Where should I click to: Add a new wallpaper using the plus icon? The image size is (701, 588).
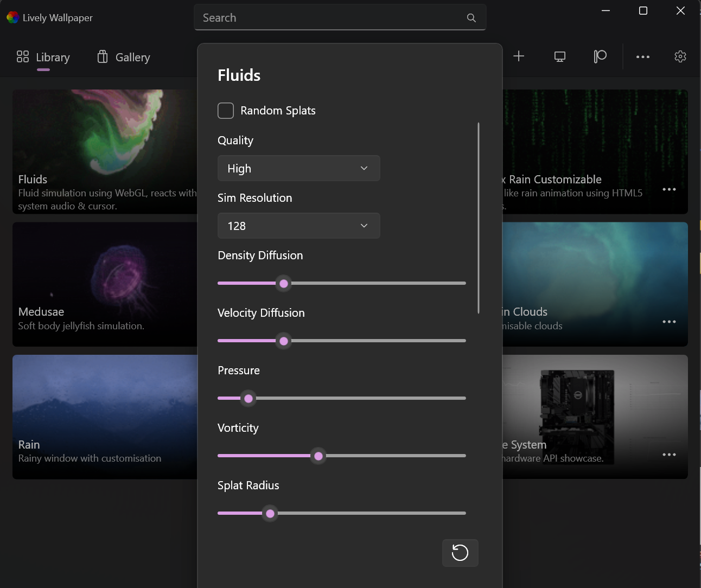click(x=519, y=56)
